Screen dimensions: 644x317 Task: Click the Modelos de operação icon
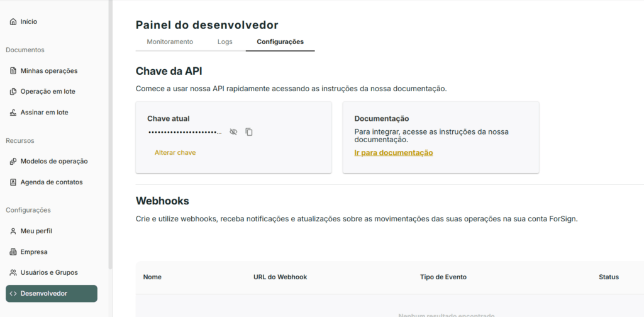coord(13,162)
